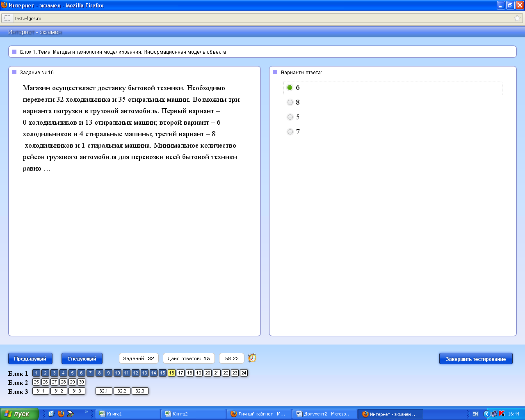Click the alarm clock timer icon
Viewport: 525px width, 420px height.
(252, 358)
